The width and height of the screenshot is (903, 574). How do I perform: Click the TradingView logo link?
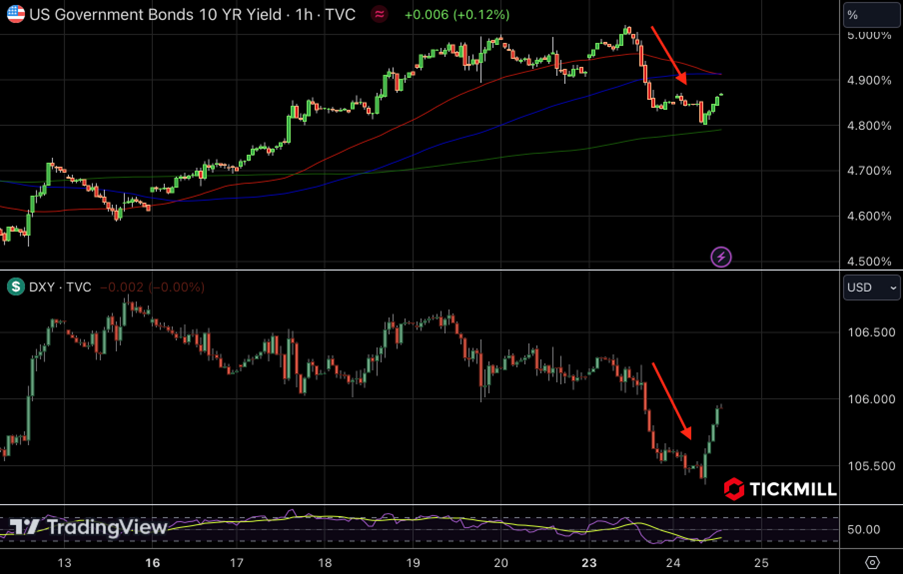88,527
